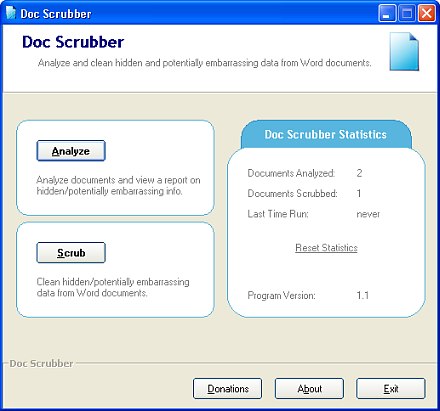
Task: Click the Program Version number 1.1
Action: 363,295
